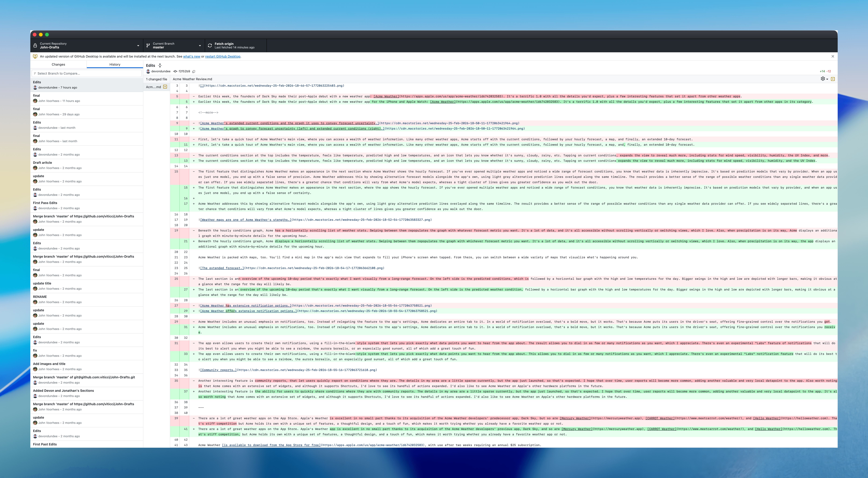Image resolution: width=868 pixels, height=478 pixels.
Task: Click the avatar on the 'Draft aritcle' commit
Action: tap(35, 168)
